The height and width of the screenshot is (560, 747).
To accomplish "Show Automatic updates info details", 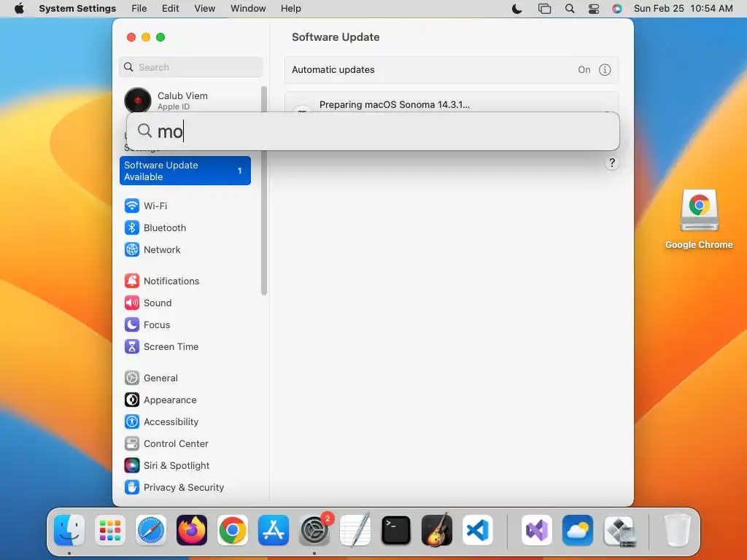I will coord(605,70).
